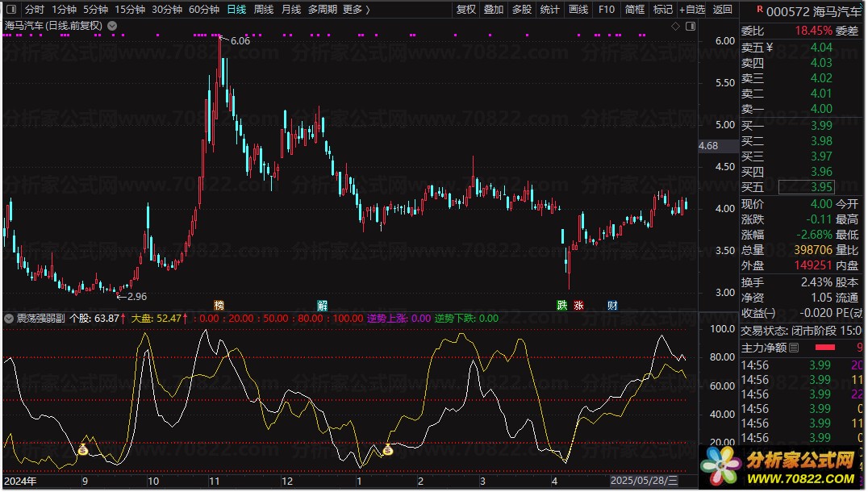The image size is (868, 492).
Task: Click the 总量 398706 value
Action: [813, 250]
